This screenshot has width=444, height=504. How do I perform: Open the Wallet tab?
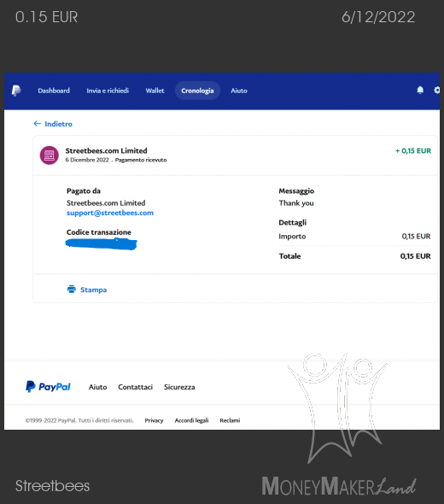coord(155,91)
